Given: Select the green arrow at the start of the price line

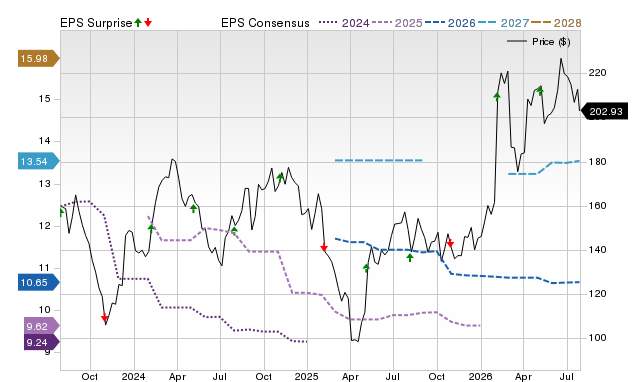Looking at the screenshot, I should click(x=62, y=212).
